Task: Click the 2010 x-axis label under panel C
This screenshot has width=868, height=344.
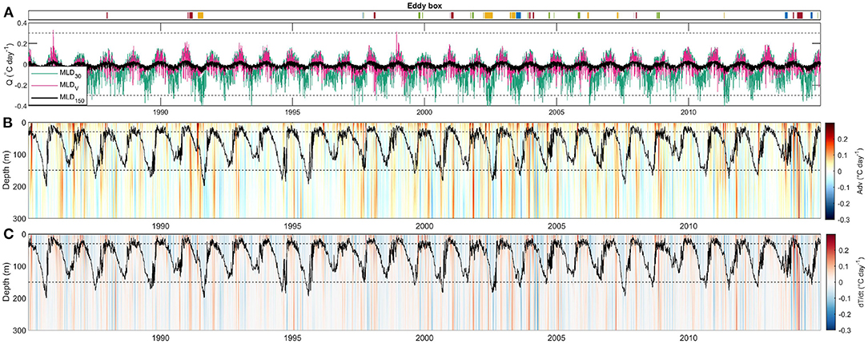Action: [688, 338]
